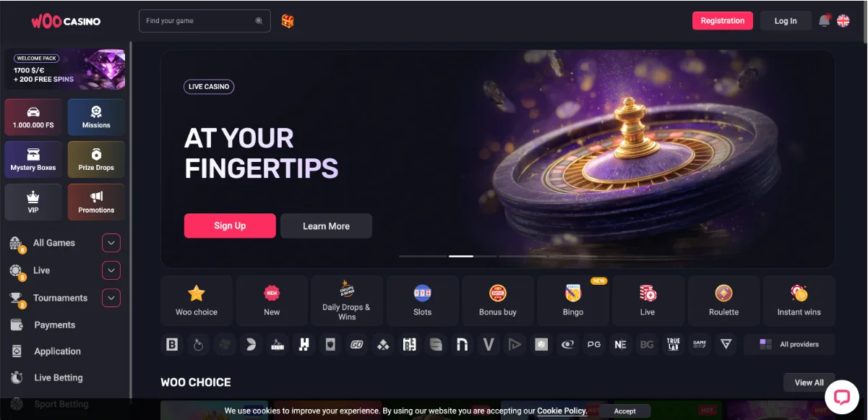Expand the Tournaments section chevron

(111, 298)
